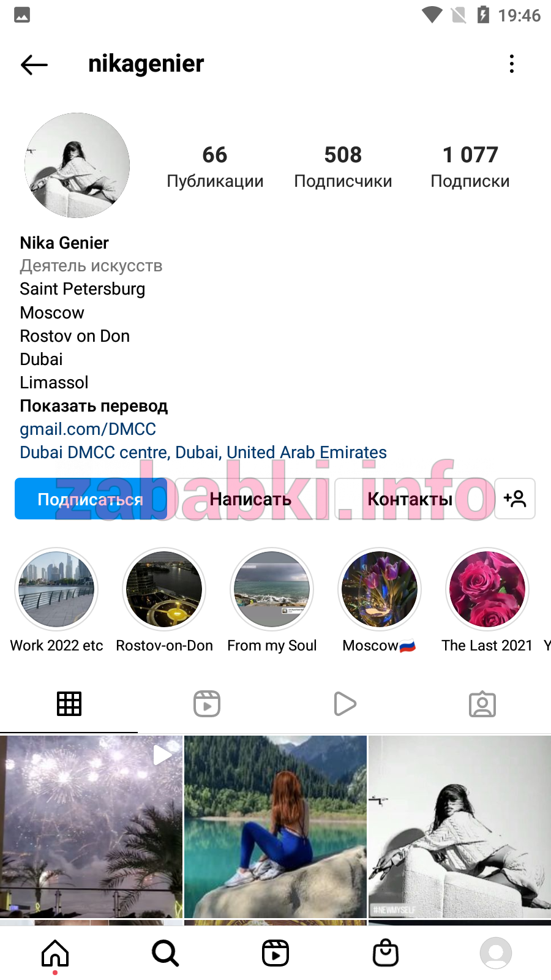Viewport: 551px width, 980px height.
Task: Show the bio translation via Показать перевод
Action: [94, 406]
